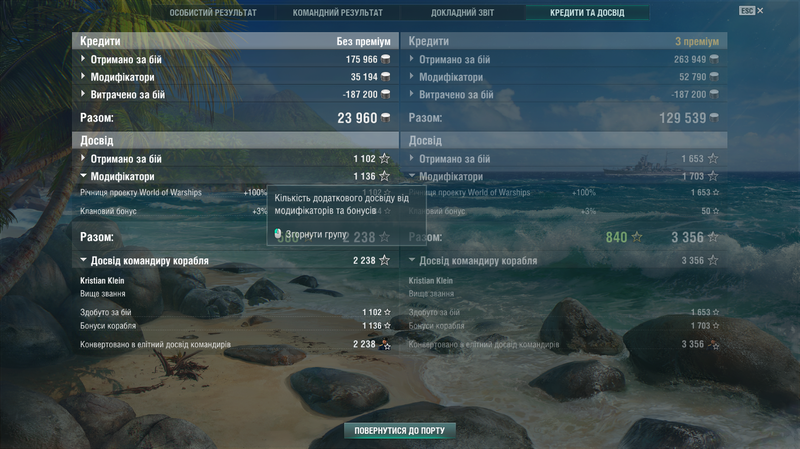Image resolution: width=800 pixels, height=449 pixels.
Task: Return to port with Повернутися до порту
Action: click(399, 431)
